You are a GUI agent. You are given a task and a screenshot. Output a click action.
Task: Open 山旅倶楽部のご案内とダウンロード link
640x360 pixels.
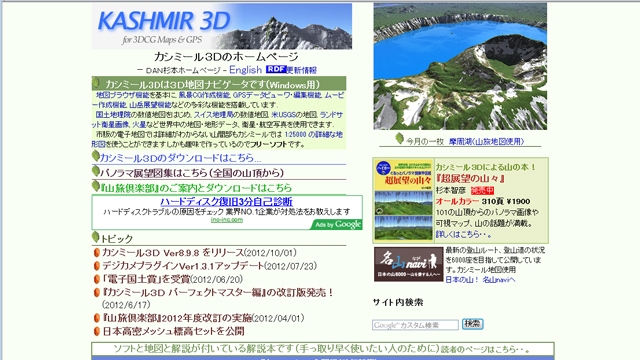[x=196, y=188]
